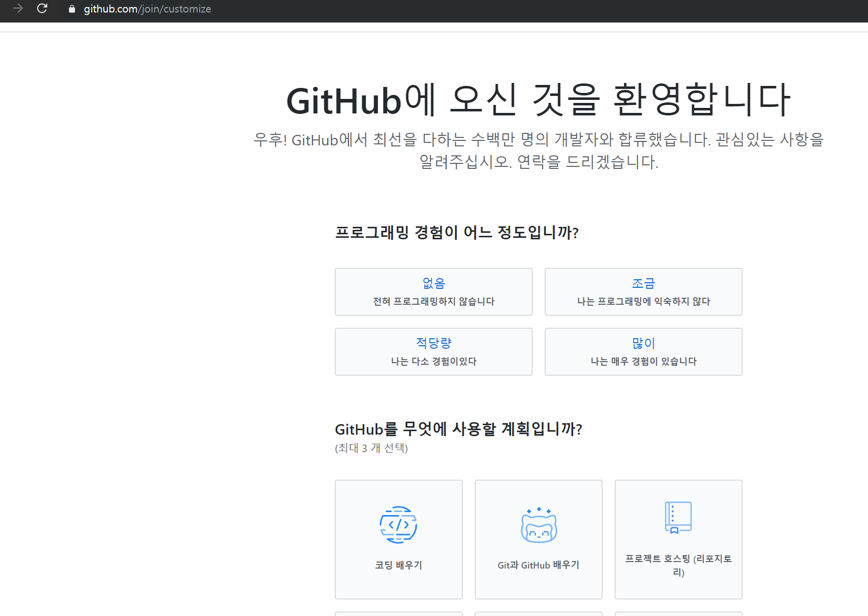Click the github.com/join/customize address bar
The height and width of the screenshot is (616, 868).
147,9
